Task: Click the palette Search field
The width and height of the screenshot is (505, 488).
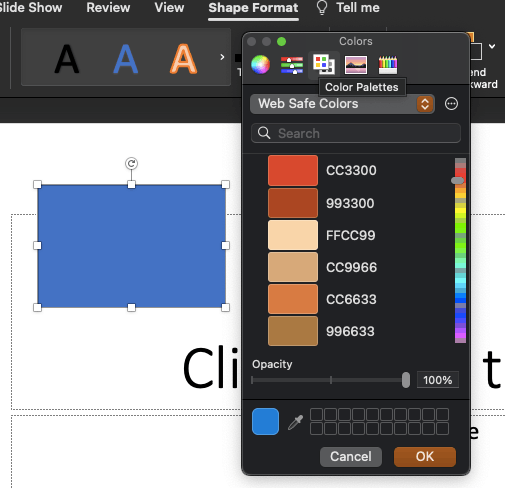Action: [x=356, y=133]
